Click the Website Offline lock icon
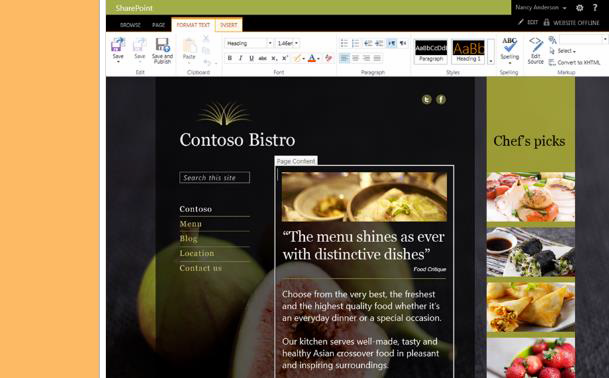Image resolution: width=609 pixels, height=378 pixels. coord(546,23)
